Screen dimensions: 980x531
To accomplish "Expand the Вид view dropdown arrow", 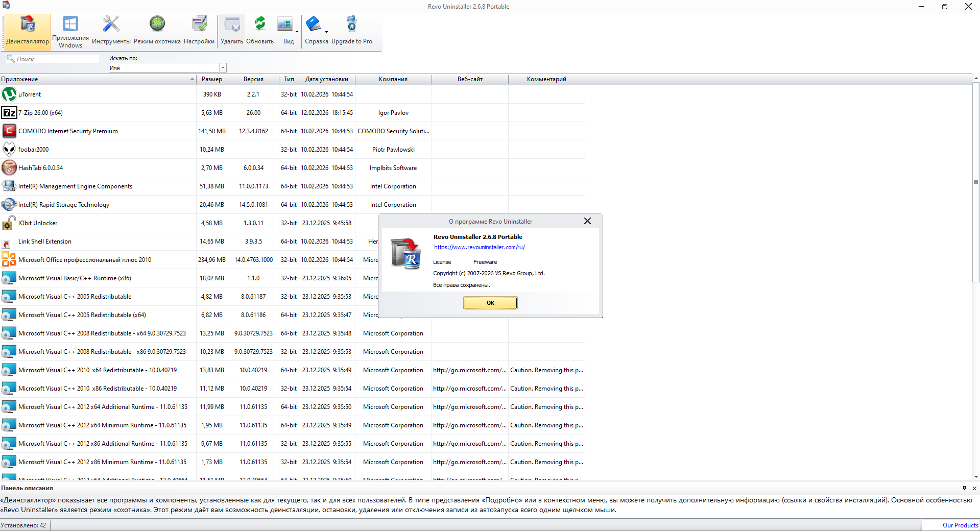I will (x=297, y=32).
